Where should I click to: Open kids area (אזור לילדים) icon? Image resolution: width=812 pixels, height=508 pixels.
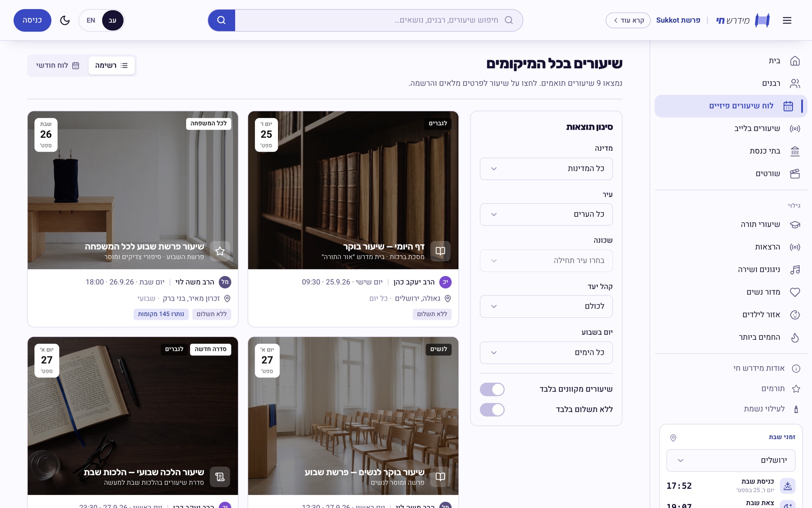pyautogui.click(x=795, y=315)
